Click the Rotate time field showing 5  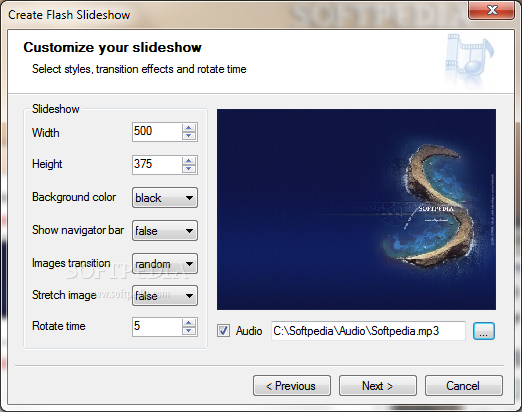click(x=157, y=326)
